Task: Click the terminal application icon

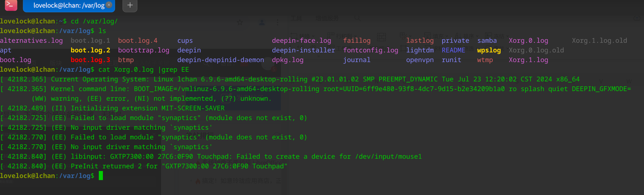Action: pos(11,5)
